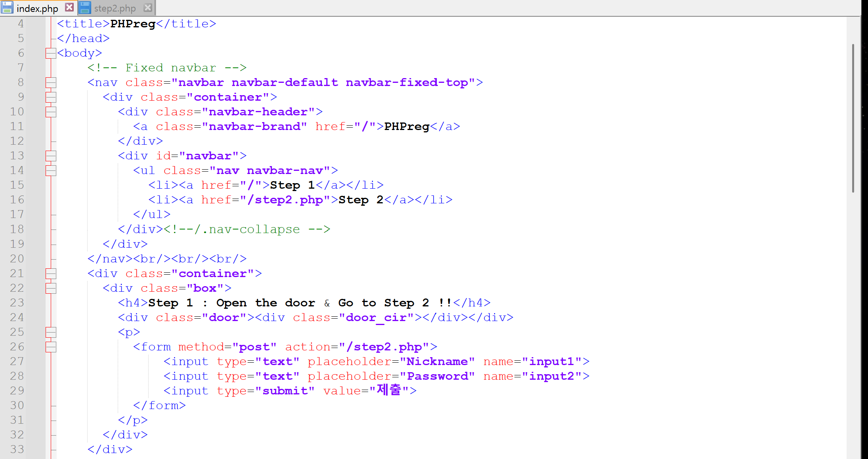Image resolution: width=868 pixels, height=459 pixels.
Task: Click the vertical scrollbar thumb
Action: 853,119
